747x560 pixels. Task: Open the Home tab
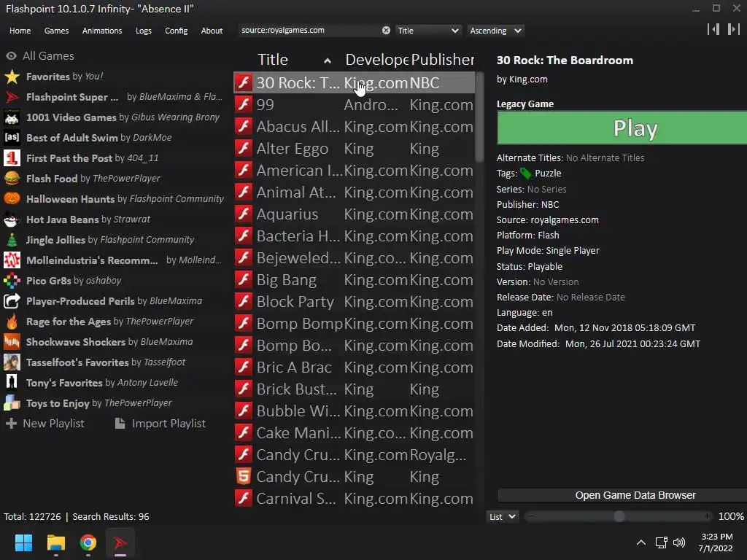tap(20, 31)
